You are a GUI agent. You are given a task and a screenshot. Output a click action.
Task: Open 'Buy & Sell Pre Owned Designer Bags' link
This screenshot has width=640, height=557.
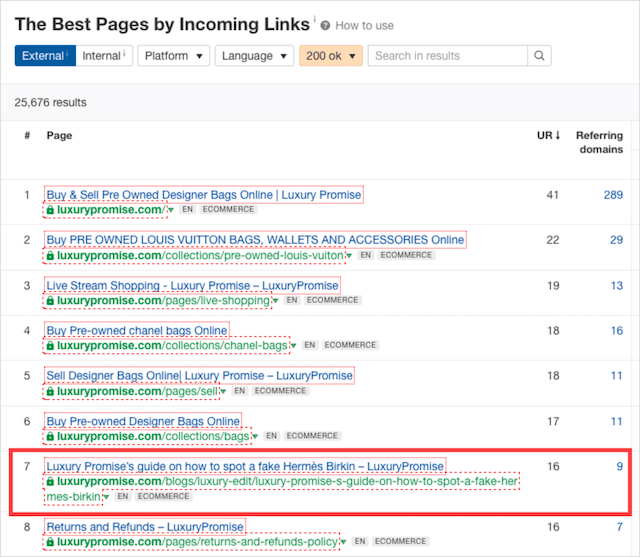tap(203, 194)
